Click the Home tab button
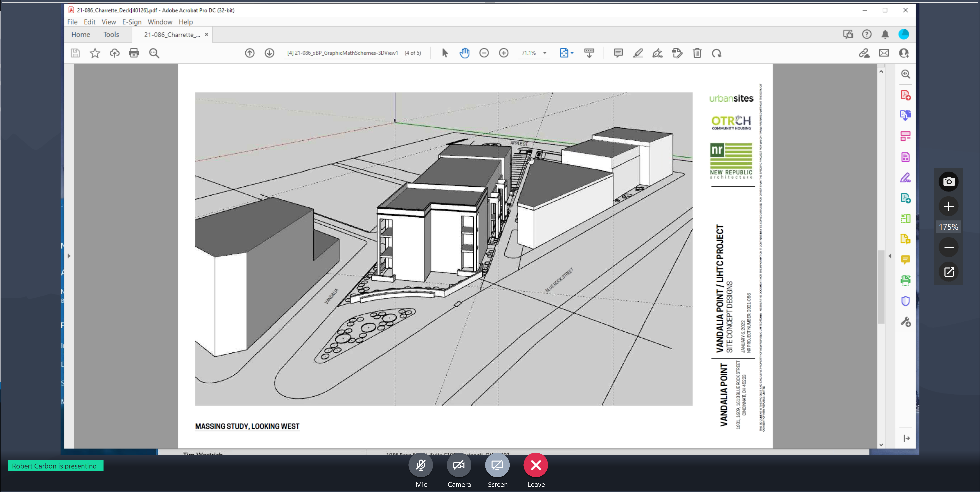 (x=81, y=35)
